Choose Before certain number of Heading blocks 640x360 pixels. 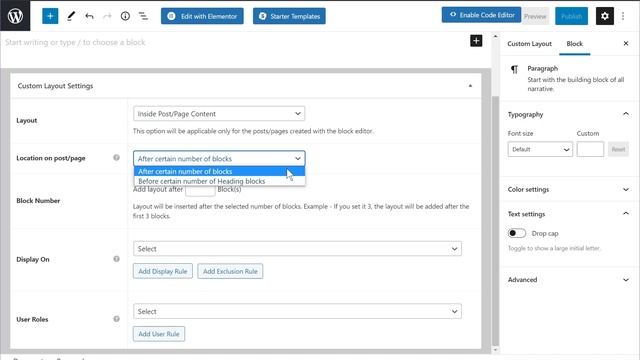tap(220, 181)
